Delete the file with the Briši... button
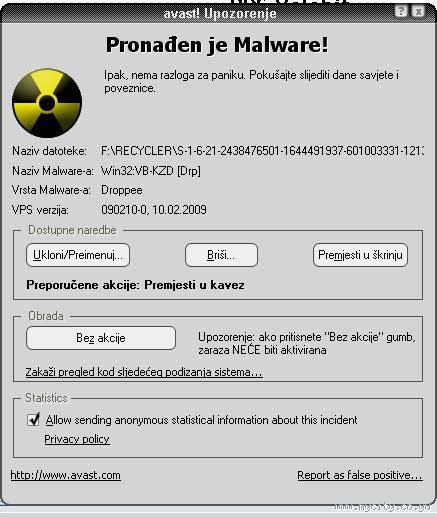 point(221,255)
